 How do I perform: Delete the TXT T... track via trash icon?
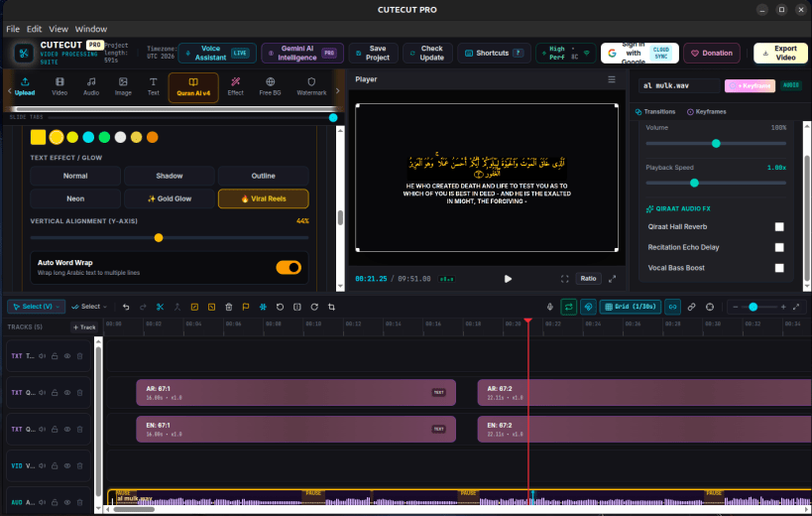pos(79,356)
